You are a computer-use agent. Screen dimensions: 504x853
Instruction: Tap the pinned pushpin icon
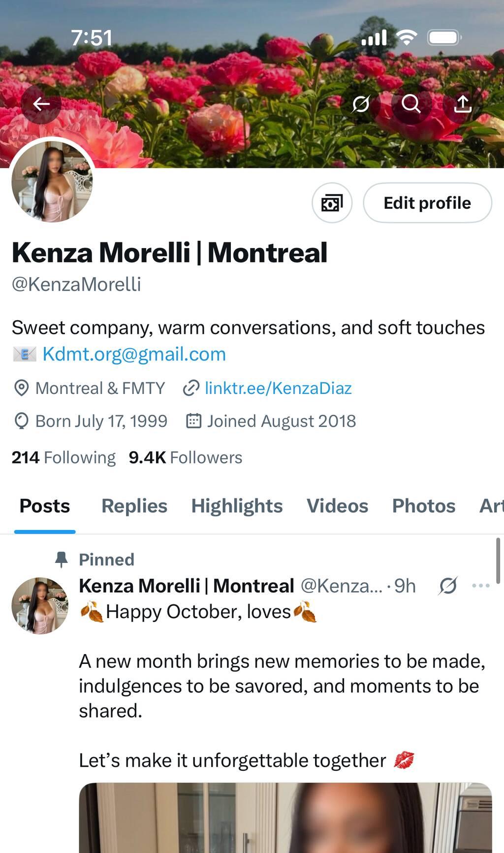click(62, 559)
